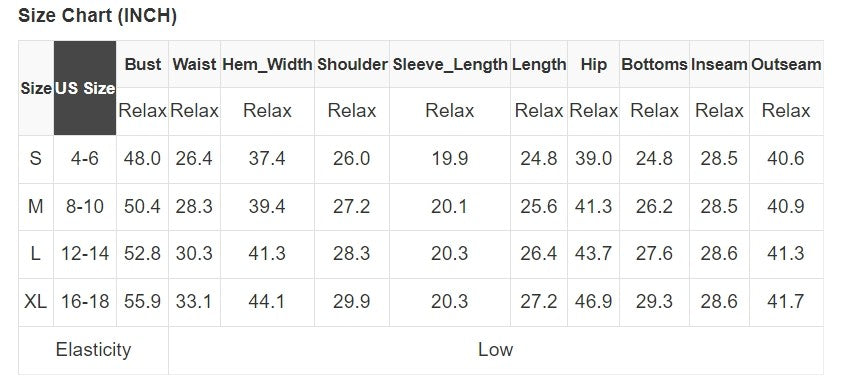The width and height of the screenshot is (841, 390).
Task: Click the Elasticity row label
Action: (93, 350)
